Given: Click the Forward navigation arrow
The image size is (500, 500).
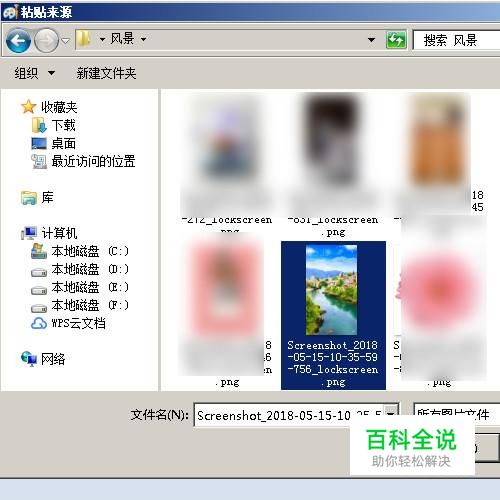Looking at the screenshot, I should coord(46,41).
